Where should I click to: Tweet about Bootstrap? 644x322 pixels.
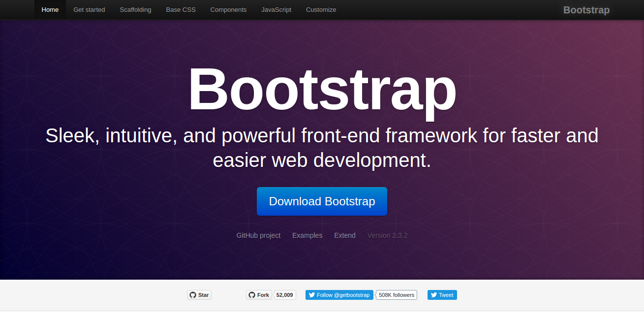pyautogui.click(x=442, y=294)
